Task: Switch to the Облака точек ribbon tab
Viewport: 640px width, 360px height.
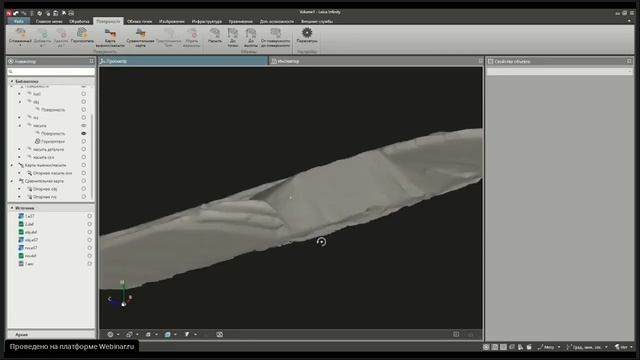Action: (139, 21)
